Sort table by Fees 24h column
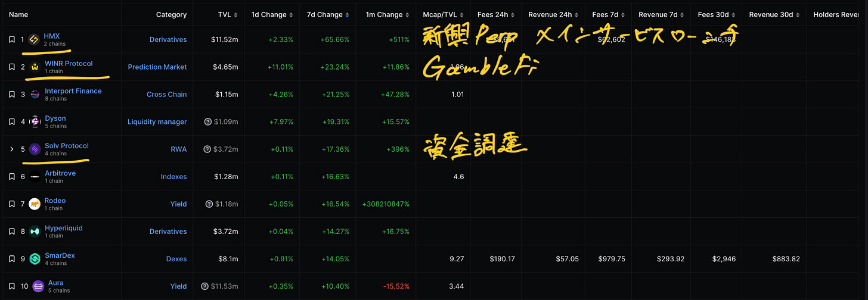868x300 pixels. pyautogui.click(x=495, y=15)
